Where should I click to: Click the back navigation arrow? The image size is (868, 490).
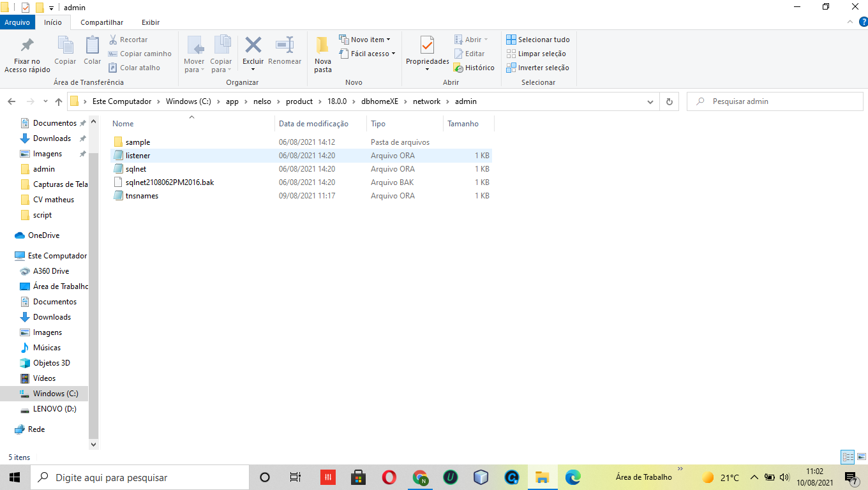[x=11, y=101]
